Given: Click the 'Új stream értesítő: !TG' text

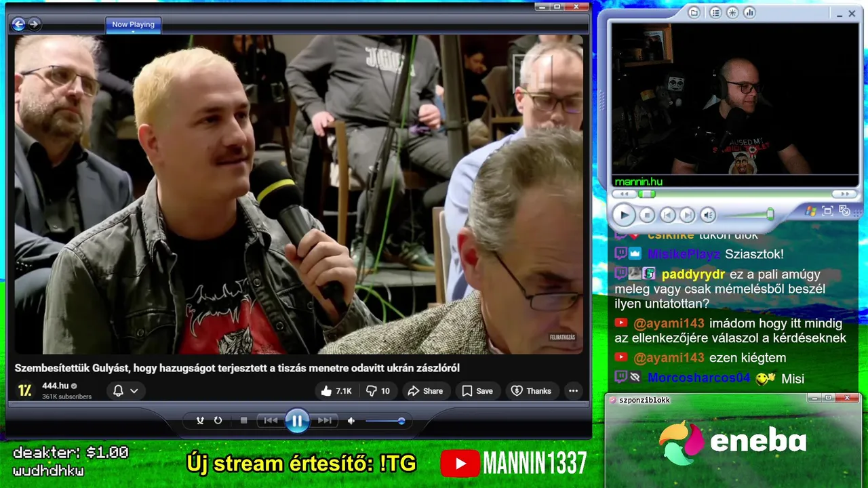Looking at the screenshot, I should 301,464.
